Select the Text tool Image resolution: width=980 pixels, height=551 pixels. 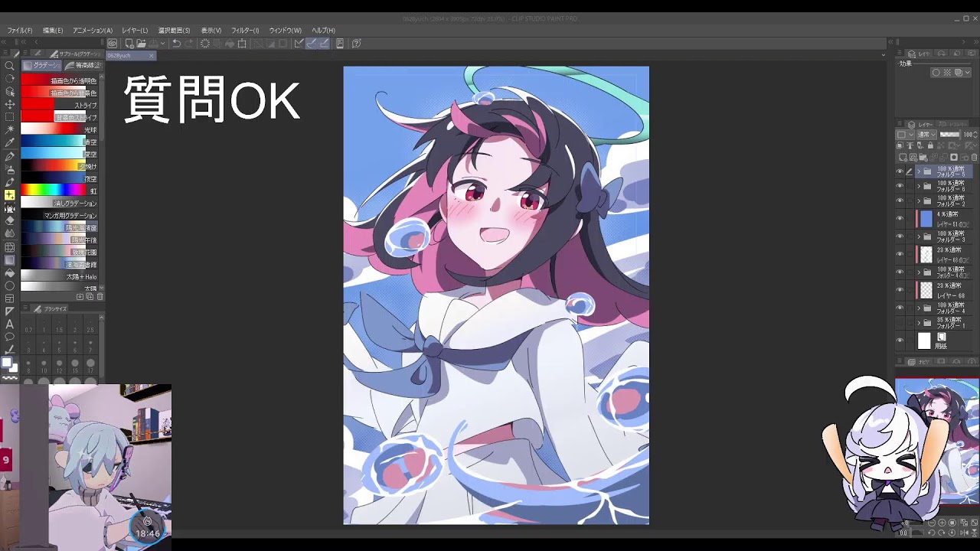tap(9, 324)
